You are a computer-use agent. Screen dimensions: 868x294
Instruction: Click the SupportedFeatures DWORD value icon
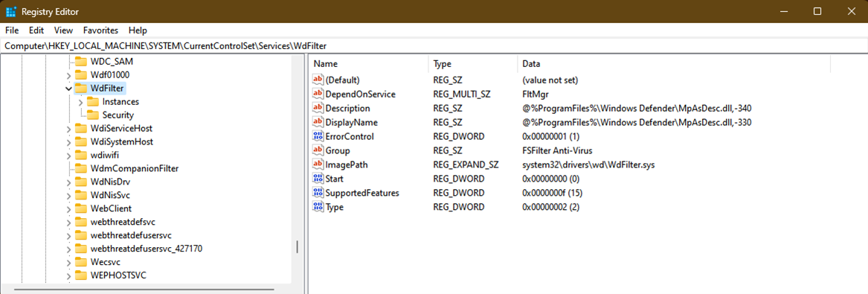pos(318,193)
